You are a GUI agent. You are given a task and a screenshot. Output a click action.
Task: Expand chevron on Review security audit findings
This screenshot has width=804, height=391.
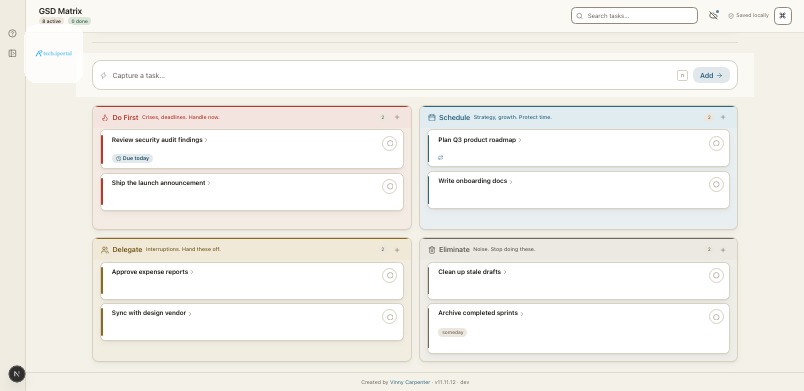[x=206, y=140]
